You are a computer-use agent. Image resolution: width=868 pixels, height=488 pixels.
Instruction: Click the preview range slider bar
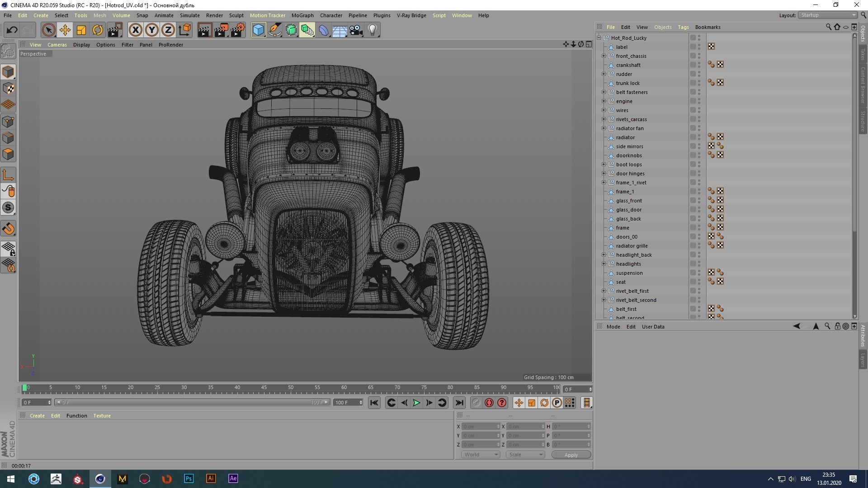tap(192, 402)
